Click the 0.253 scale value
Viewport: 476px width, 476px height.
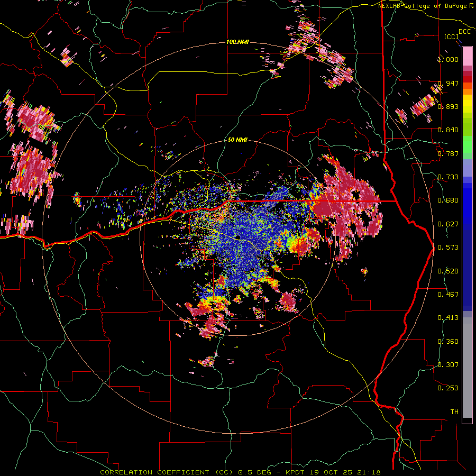click(x=448, y=388)
